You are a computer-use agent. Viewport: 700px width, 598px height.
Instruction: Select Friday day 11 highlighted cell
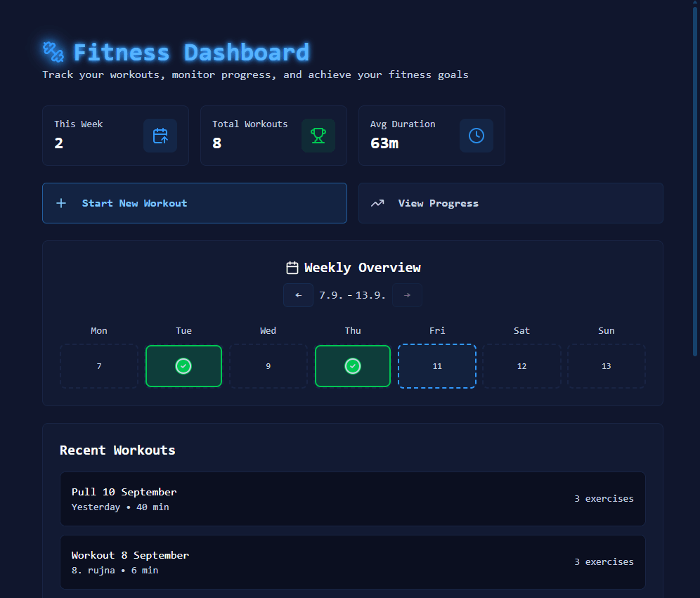pyautogui.click(x=437, y=366)
